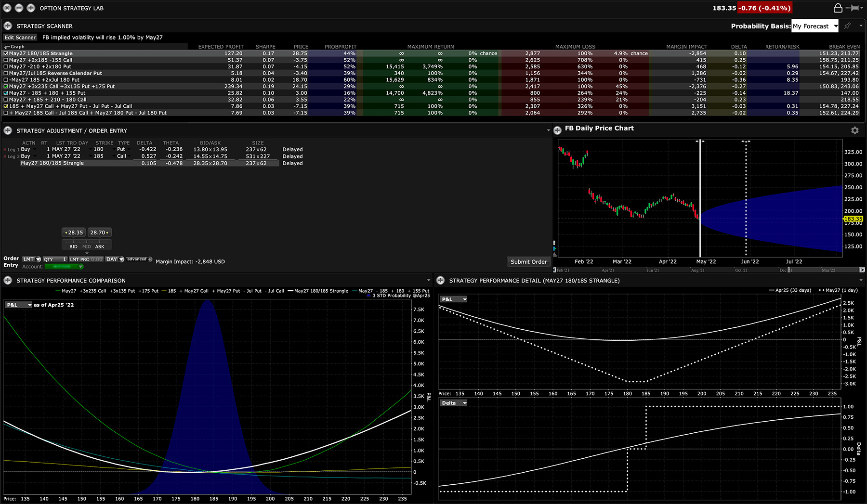Open the FB Daily Price Chart settings gear
The width and height of the screenshot is (867, 504).
854,130
